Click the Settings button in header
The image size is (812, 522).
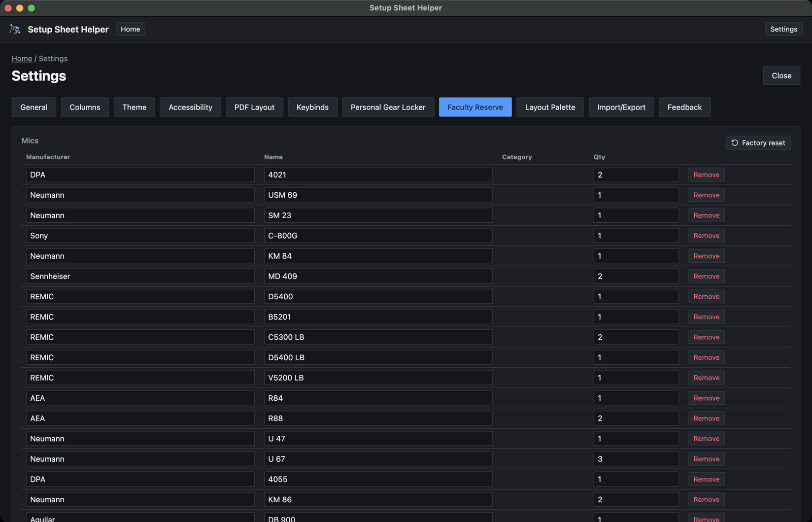click(x=784, y=29)
